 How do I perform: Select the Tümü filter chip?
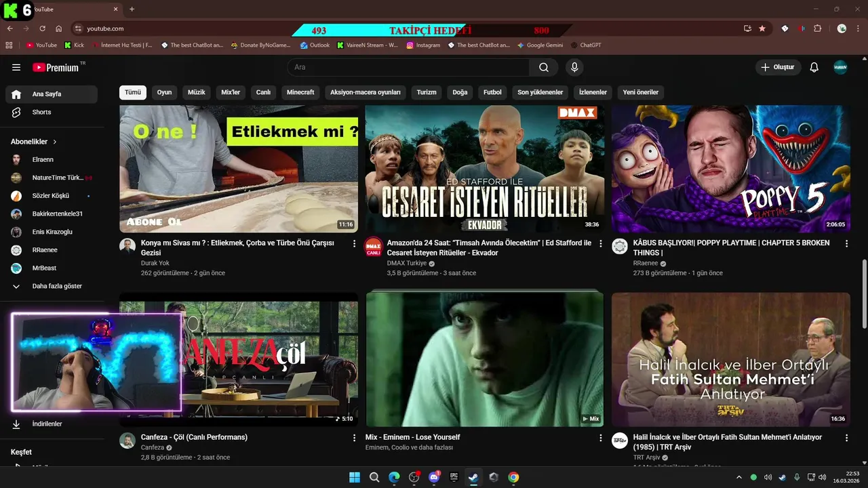coord(133,92)
